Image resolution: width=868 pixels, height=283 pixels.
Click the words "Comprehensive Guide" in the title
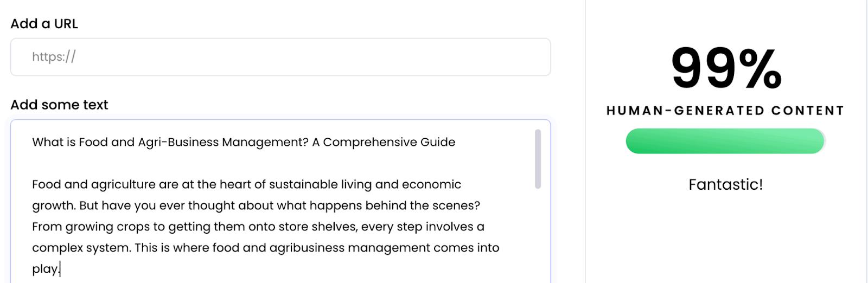pyautogui.click(x=389, y=142)
